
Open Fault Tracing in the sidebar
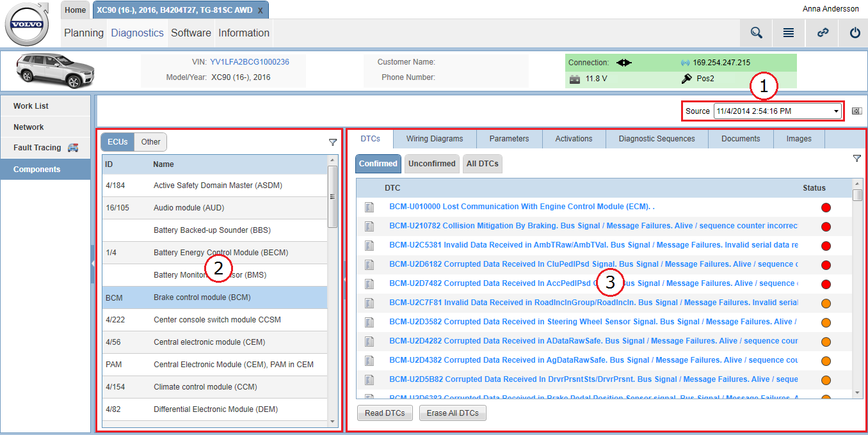(x=45, y=148)
